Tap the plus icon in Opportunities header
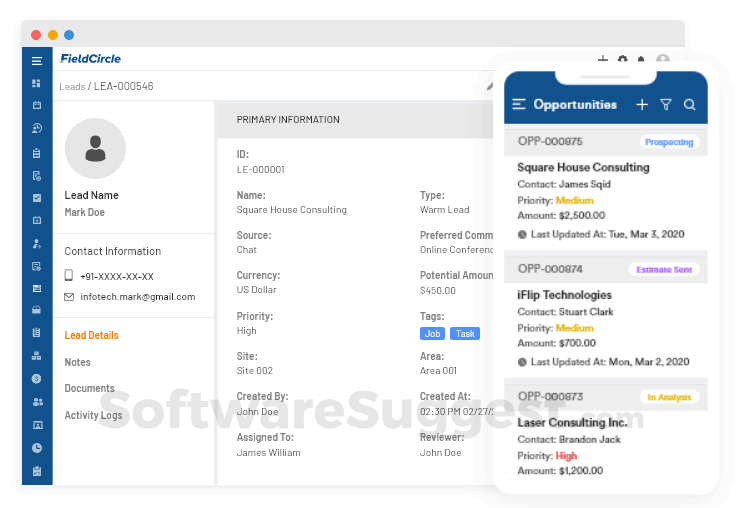This screenshot has width=741, height=508. click(642, 104)
